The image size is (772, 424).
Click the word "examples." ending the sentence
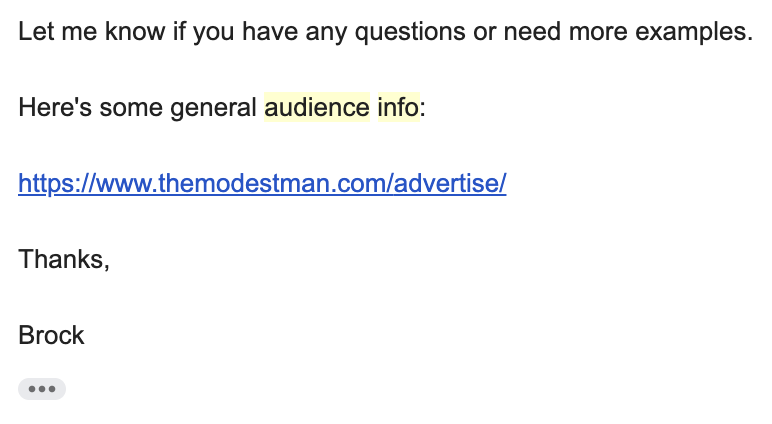point(694,33)
